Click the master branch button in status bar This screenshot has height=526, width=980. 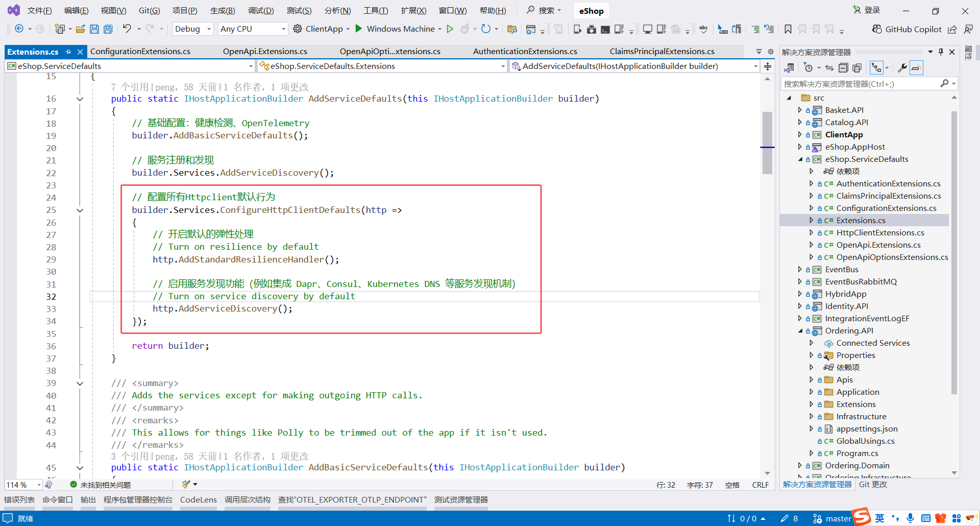(832, 518)
